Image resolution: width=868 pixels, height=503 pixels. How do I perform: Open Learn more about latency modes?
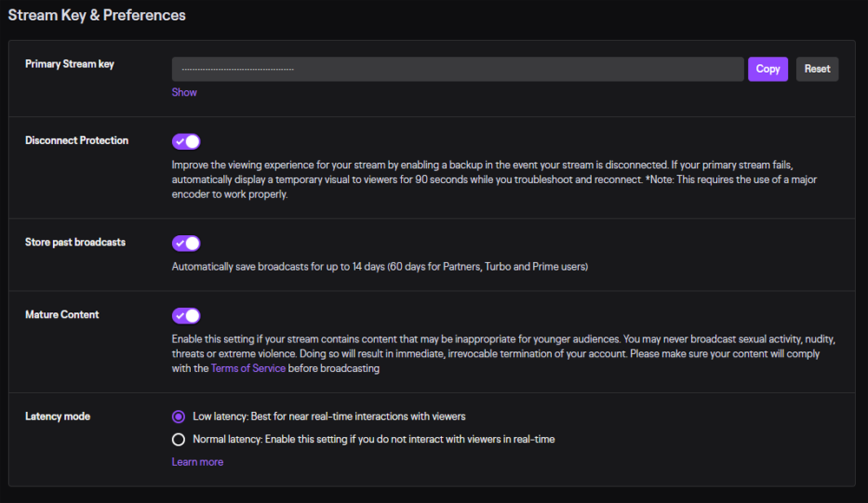[197, 461]
